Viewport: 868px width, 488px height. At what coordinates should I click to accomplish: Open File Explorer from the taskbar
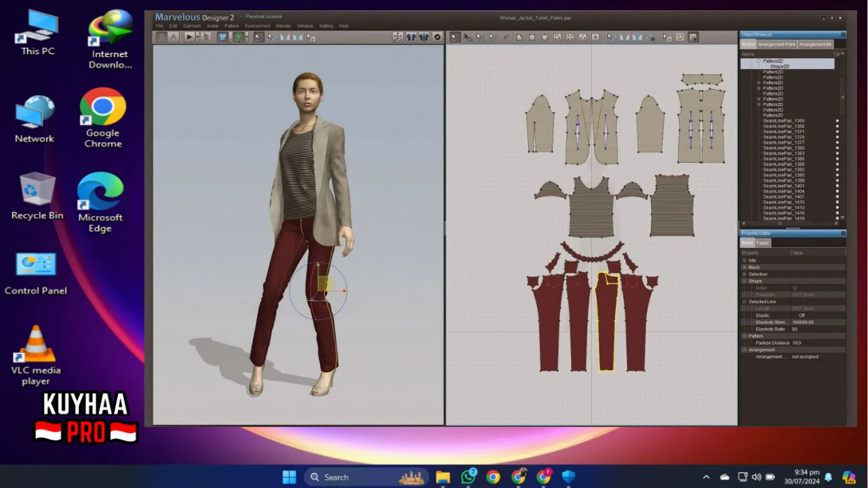click(x=443, y=477)
